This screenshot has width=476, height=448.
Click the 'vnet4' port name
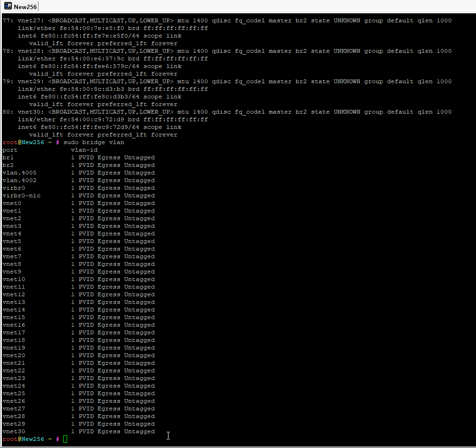tap(12, 234)
